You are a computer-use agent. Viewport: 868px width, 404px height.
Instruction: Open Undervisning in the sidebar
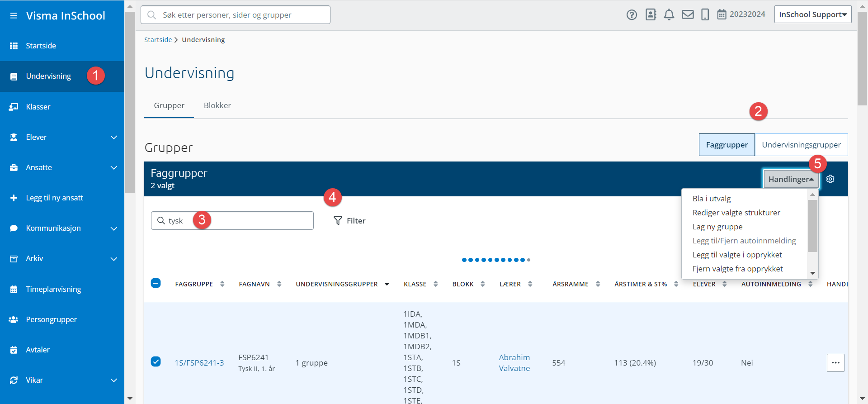pos(62,76)
